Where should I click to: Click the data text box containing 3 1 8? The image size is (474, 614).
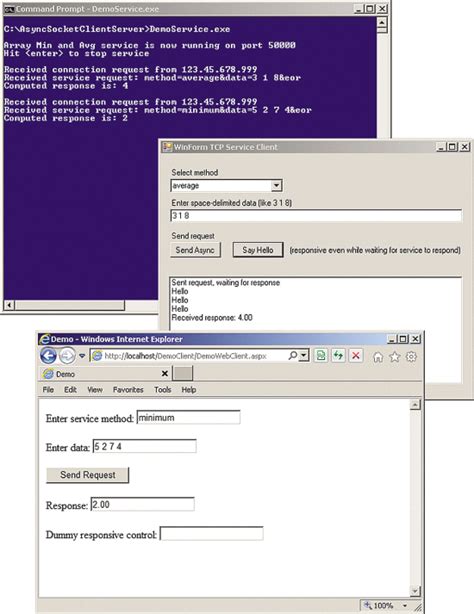click(316, 215)
